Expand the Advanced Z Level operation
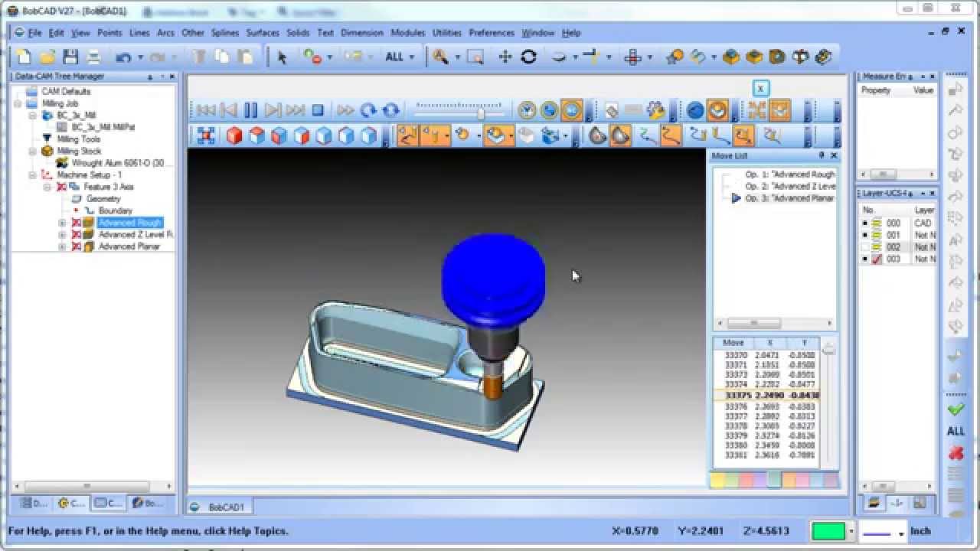This screenshot has width=980, height=551. click(62, 234)
